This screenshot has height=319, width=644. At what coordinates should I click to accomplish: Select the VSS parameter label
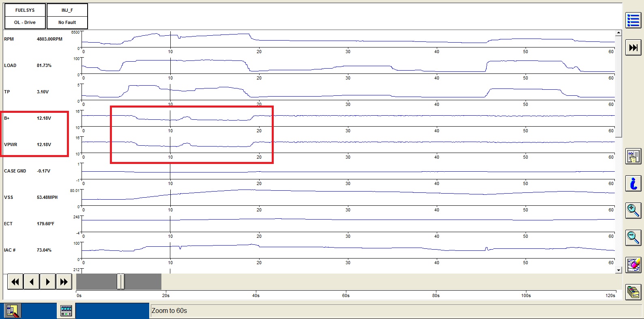click(x=9, y=197)
